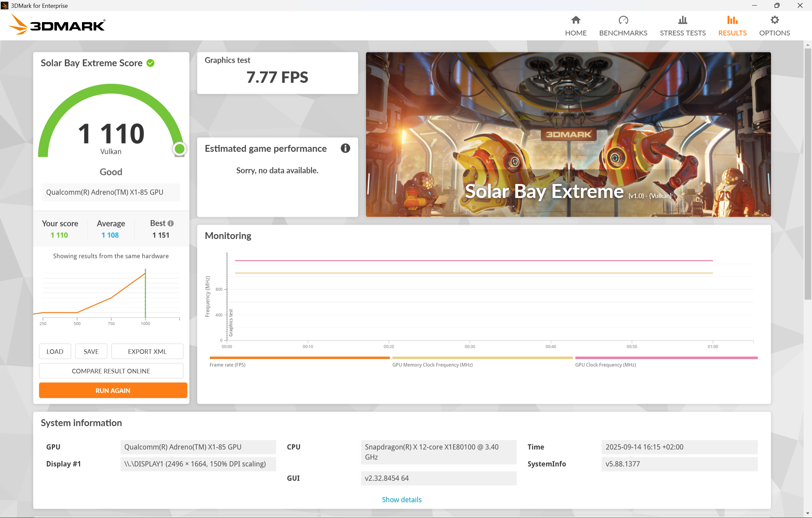
Task: Toggle Frame rate (FPS) legend series
Action: [227, 364]
